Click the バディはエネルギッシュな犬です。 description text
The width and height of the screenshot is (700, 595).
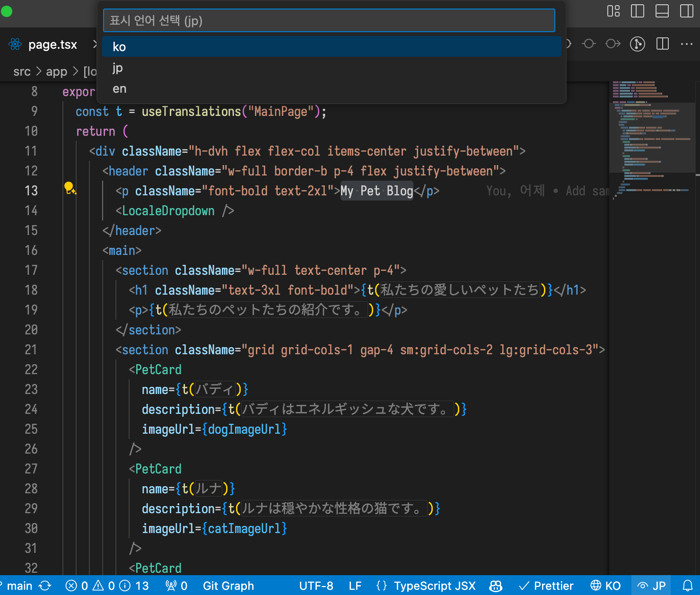coord(347,409)
